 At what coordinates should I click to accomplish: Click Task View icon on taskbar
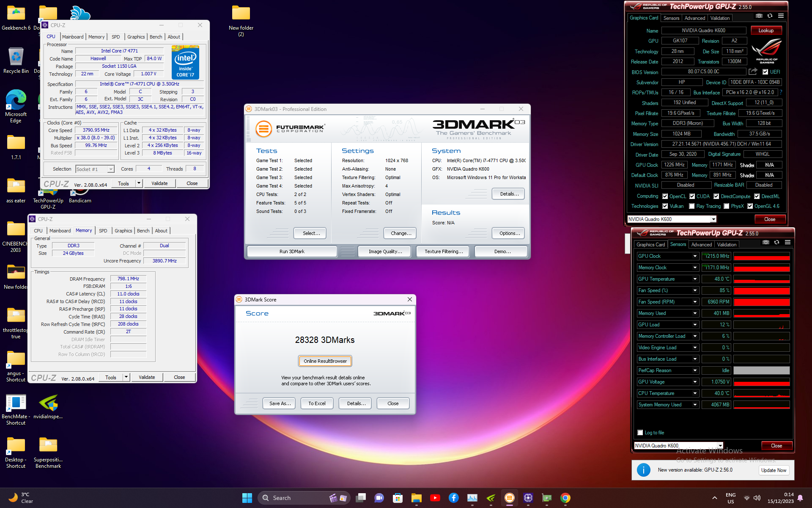[361, 498]
